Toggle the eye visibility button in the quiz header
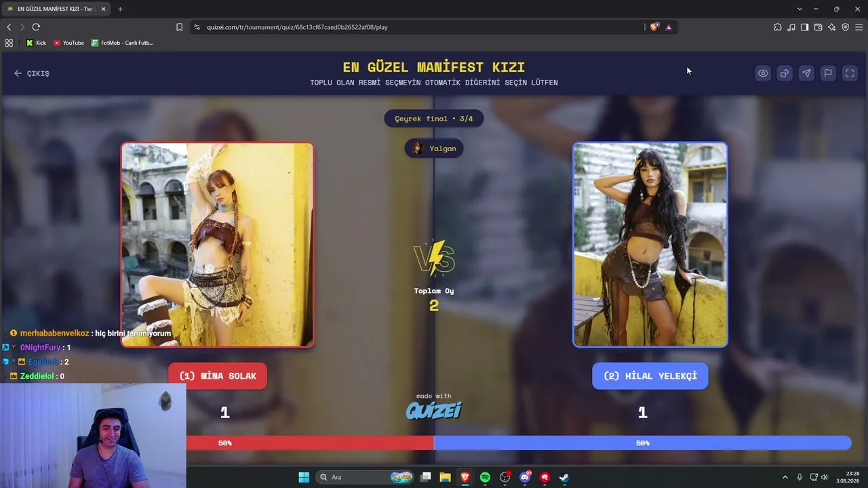Viewport: 868px width, 488px height. 763,73
